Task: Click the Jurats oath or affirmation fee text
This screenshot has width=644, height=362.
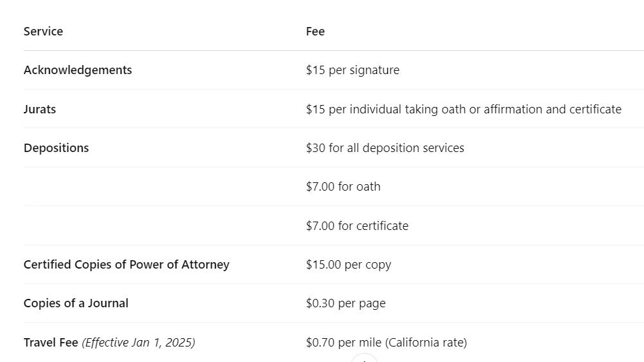Action: [464, 110]
